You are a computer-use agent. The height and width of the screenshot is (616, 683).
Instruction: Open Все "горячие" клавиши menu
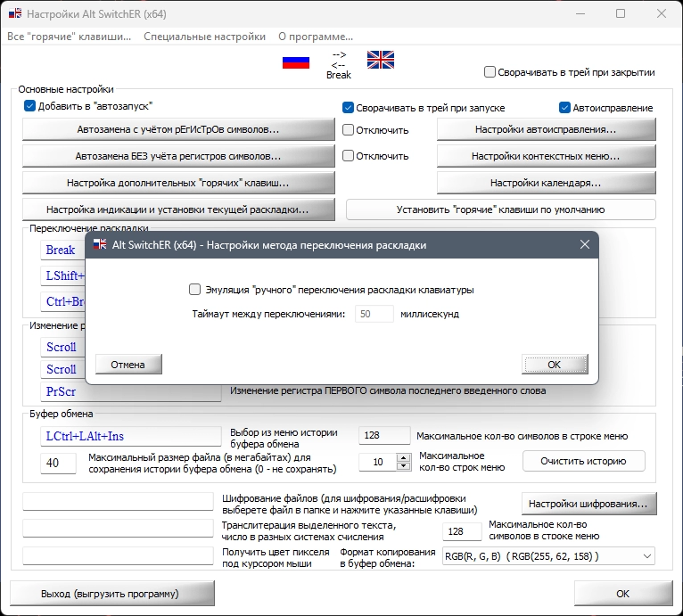(69, 37)
